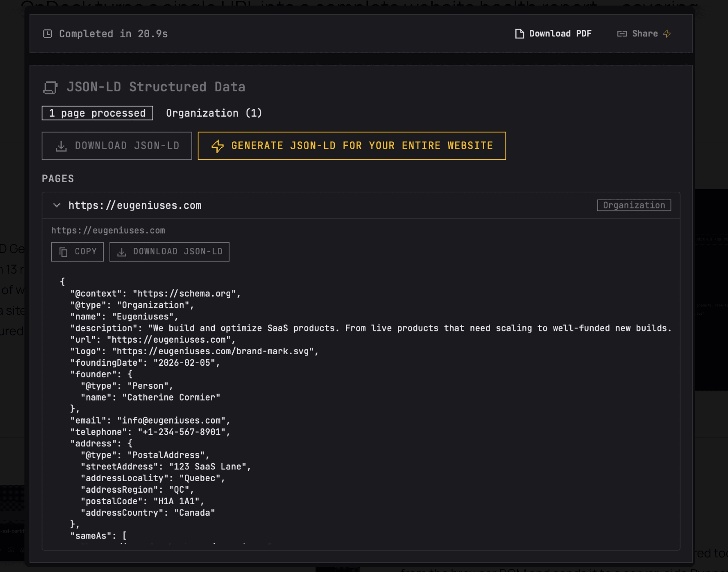The width and height of the screenshot is (728, 572).
Task: Switch to the "1 page processed" view
Action: point(96,113)
